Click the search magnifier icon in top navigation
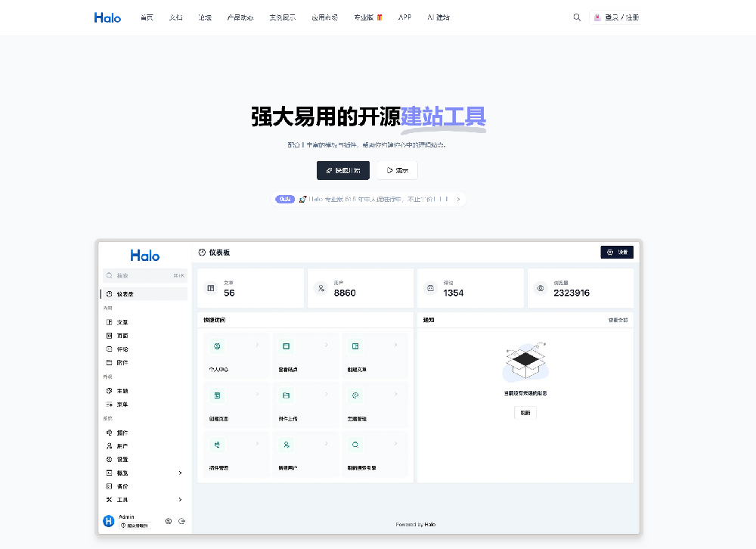 pyautogui.click(x=577, y=17)
